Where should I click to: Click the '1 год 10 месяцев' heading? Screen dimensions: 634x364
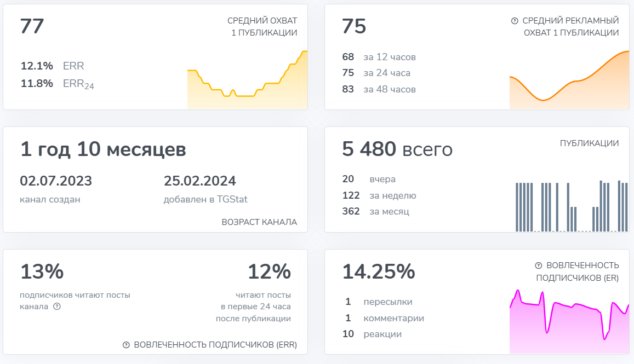tap(103, 149)
